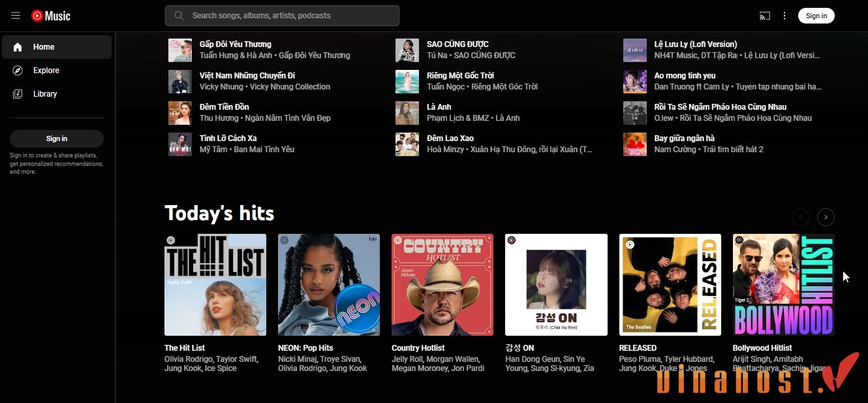The width and height of the screenshot is (868, 403).
Task: Open the Today's hits section title
Action: (219, 212)
